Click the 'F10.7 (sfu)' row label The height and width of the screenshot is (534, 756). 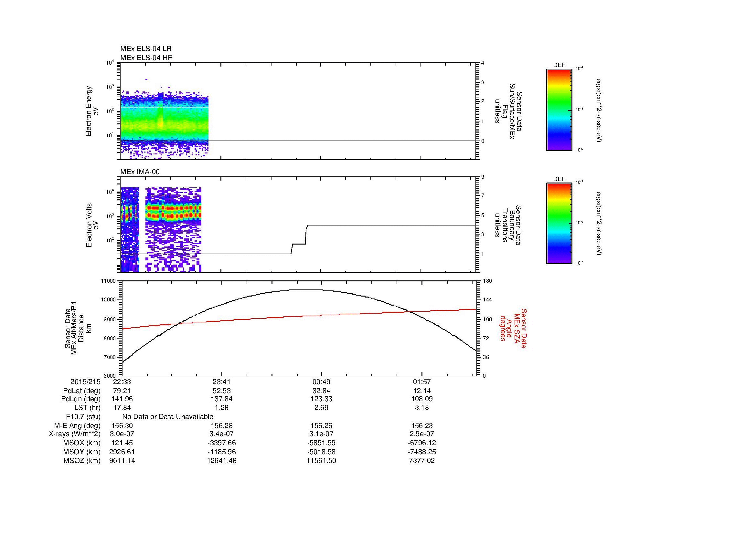click(83, 417)
